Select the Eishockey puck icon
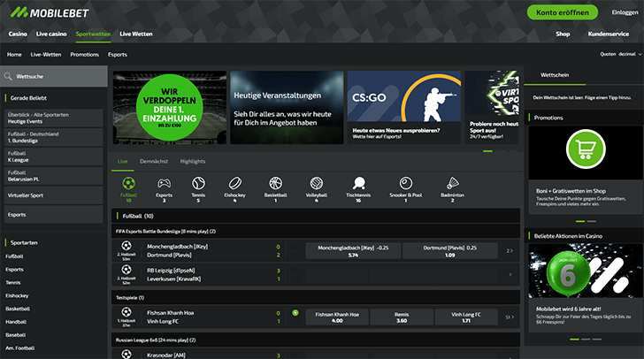Image resolution: width=644 pixels, height=359 pixels. click(235, 183)
